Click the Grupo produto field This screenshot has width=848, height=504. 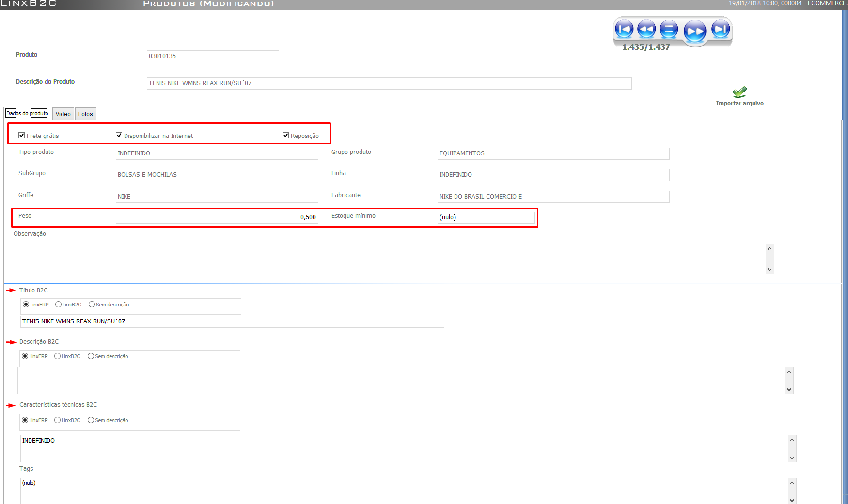coord(553,153)
